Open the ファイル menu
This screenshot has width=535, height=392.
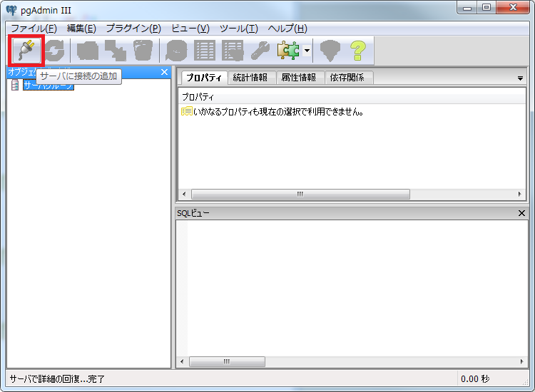[33, 29]
